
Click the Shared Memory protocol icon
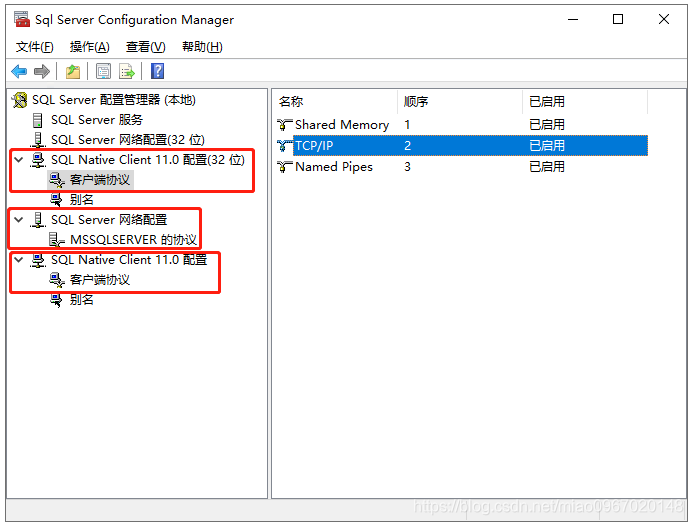285,125
